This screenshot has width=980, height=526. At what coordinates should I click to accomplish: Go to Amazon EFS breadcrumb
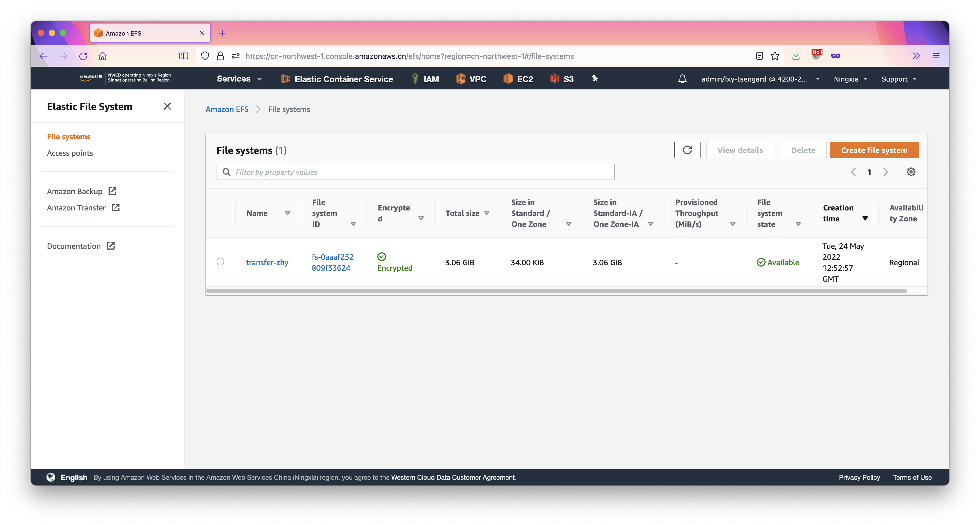click(227, 109)
